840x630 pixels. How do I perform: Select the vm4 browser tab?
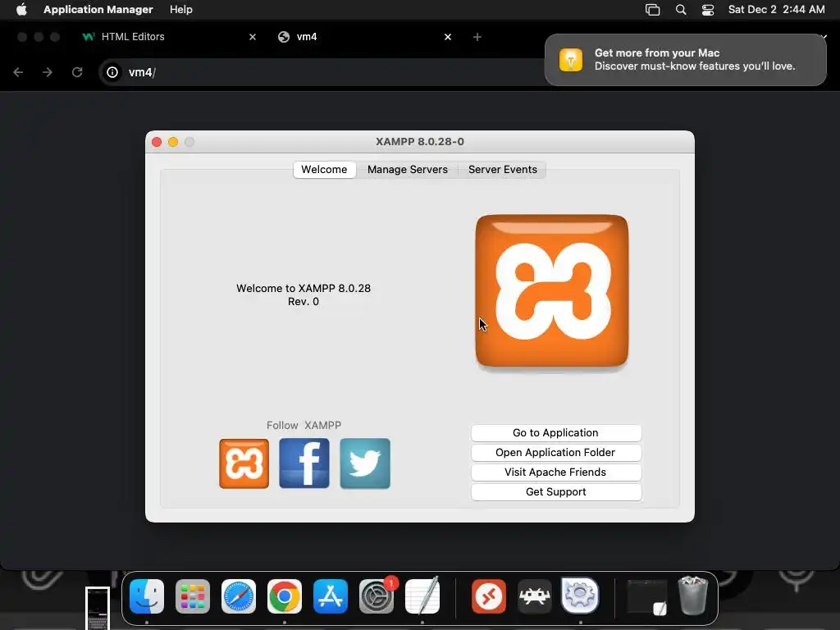pyautogui.click(x=364, y=36)
